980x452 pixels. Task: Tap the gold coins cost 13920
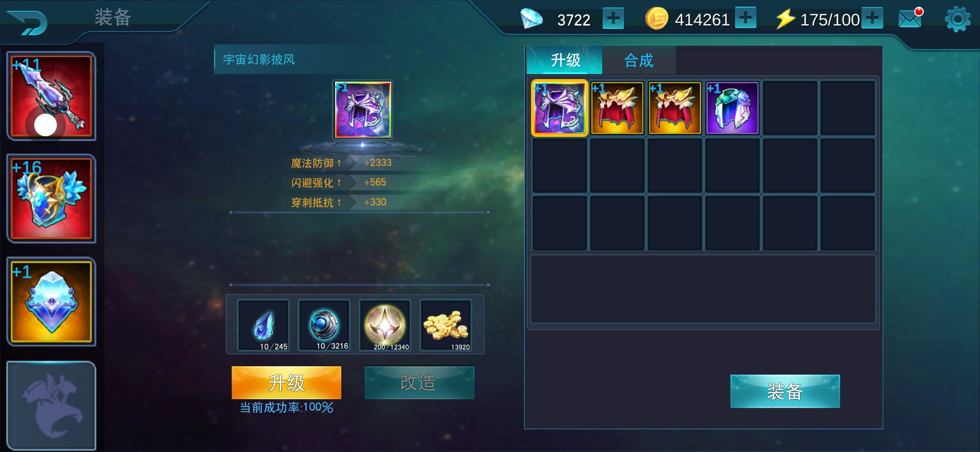tap(446, 325)
